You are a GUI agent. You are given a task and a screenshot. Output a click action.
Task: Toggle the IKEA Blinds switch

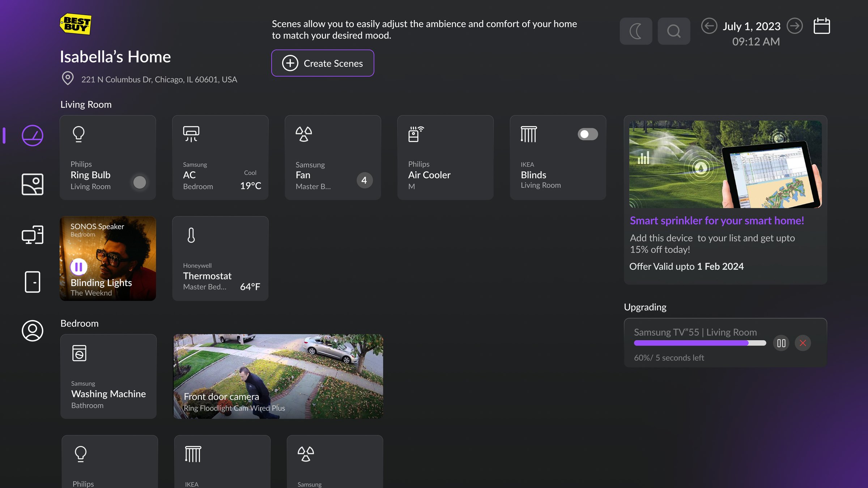pyautogui.click(x=588, y=134)
